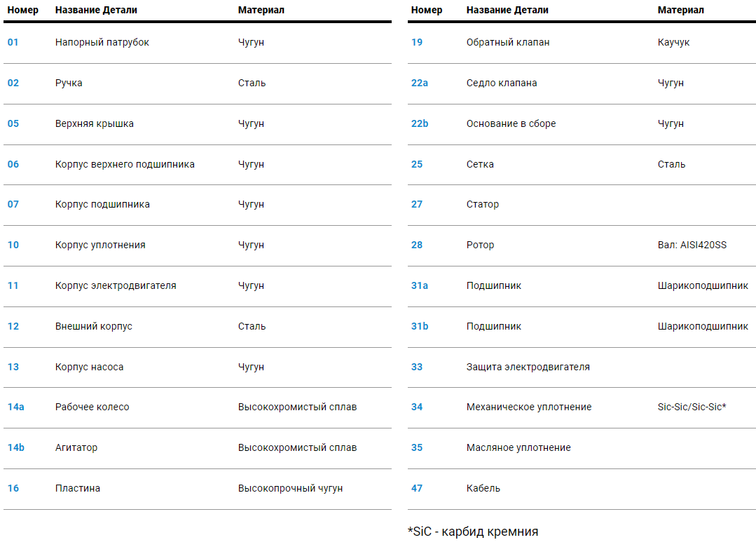Click part number 34 link

click(x=417, y=407)
